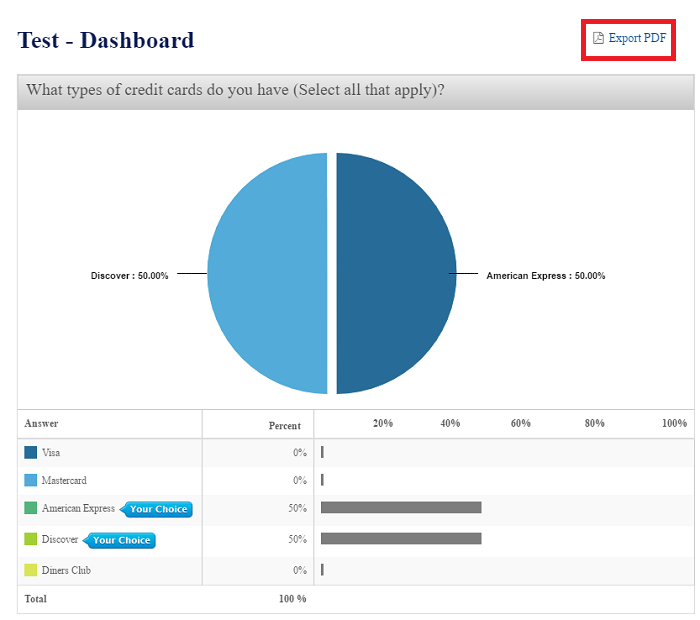This screenshot has height=620, width=700.
Task: Click the 20% axis label
Action: (383, 423)
